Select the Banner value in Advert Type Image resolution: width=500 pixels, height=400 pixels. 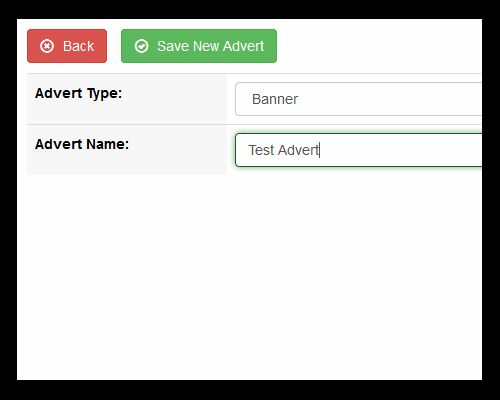(x=275, y=99)
